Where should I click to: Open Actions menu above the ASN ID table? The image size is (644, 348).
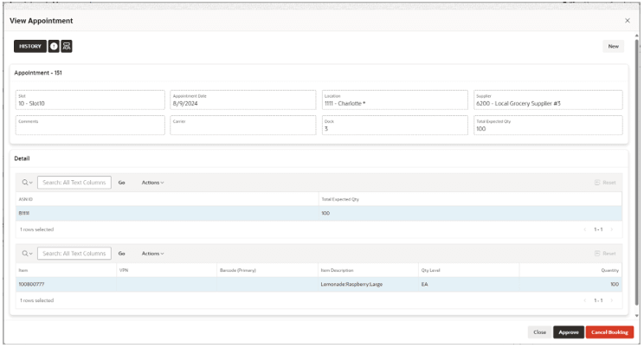tap(153, 183)
